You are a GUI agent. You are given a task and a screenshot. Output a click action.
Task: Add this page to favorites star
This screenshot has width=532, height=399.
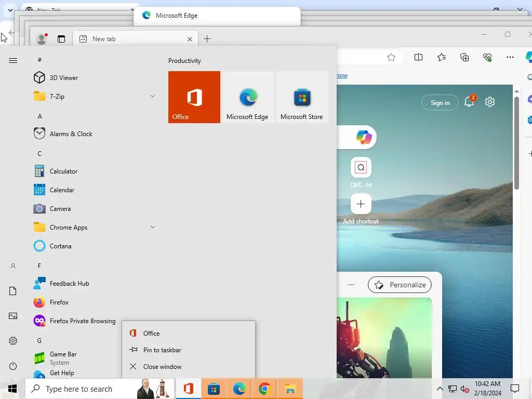391,57
